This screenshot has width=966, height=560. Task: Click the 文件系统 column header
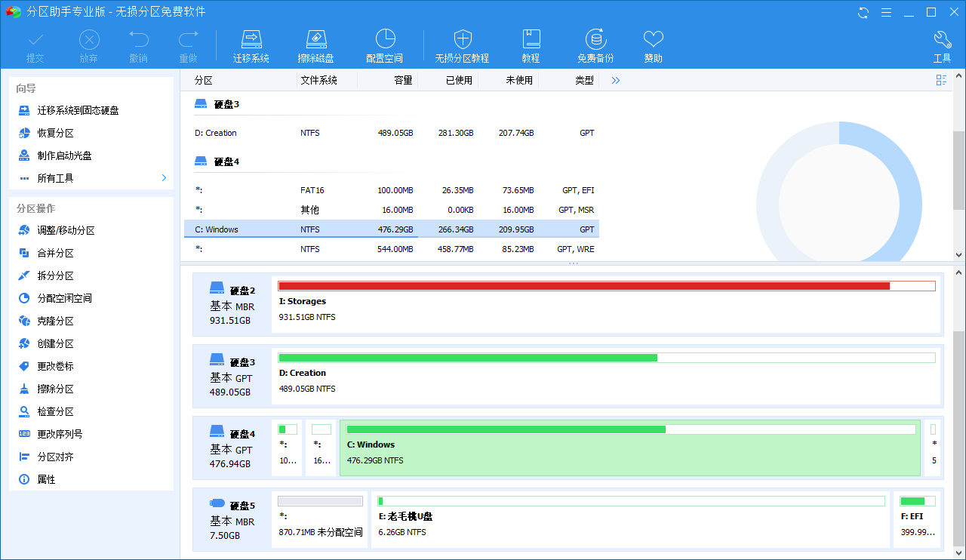pyautogui.click(x=318, y=80)
